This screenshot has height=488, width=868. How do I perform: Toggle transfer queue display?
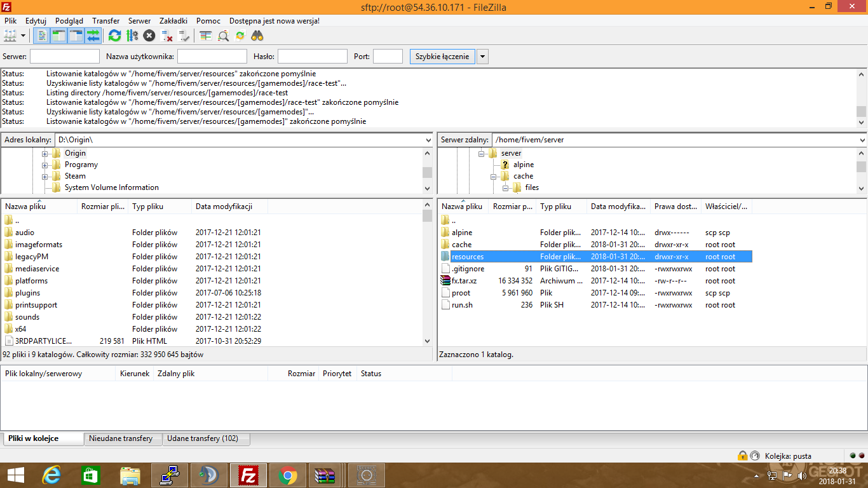(x=93, y=36)
